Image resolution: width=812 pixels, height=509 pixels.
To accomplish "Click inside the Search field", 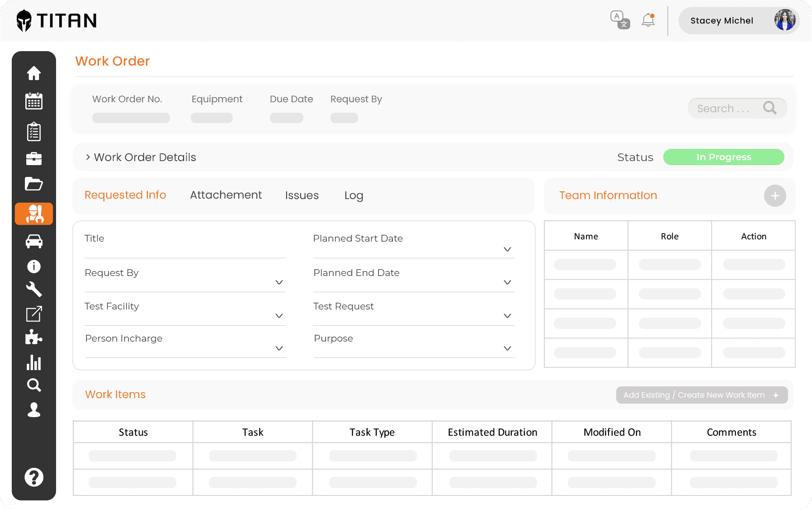I will click(x=731, y=108).
